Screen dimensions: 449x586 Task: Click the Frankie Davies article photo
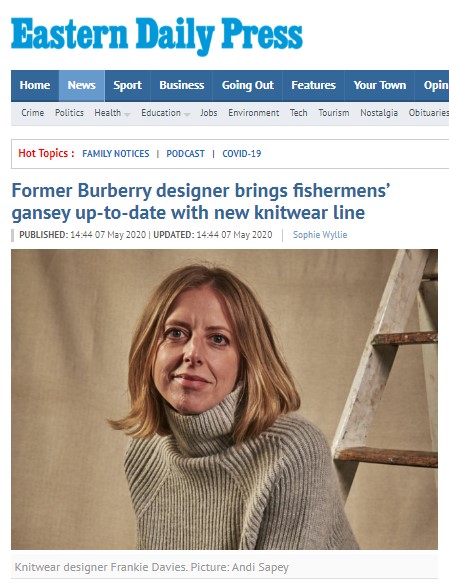tap(224, 399)
